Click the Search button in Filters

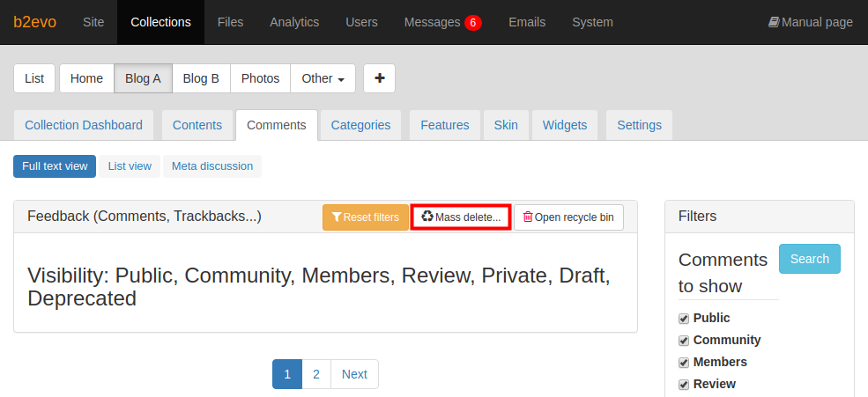[x=809, y=259]
